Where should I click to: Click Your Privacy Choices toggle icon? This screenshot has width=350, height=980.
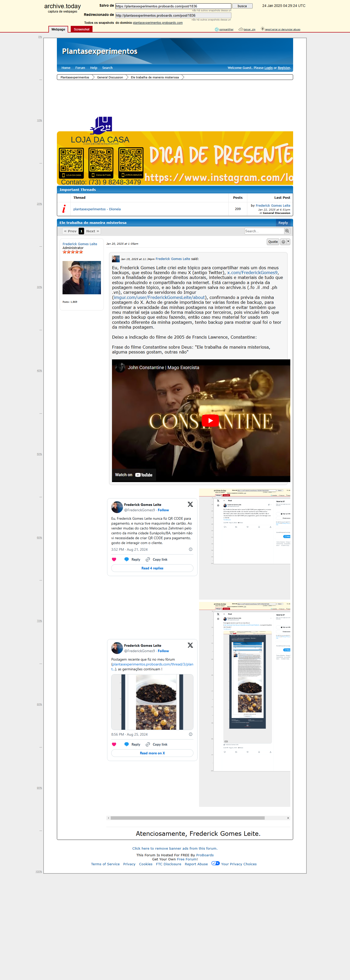pos(215,863)
